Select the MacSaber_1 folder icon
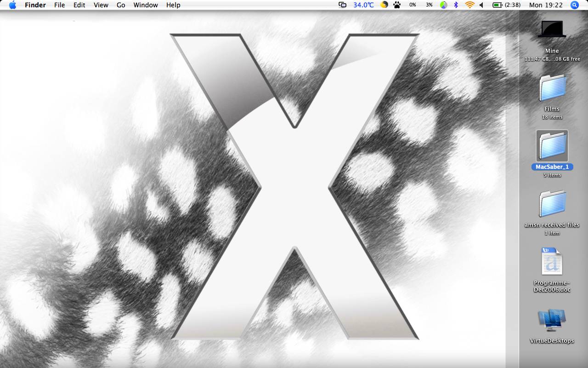This screenshot has width=588, height=368. (552, 146)
